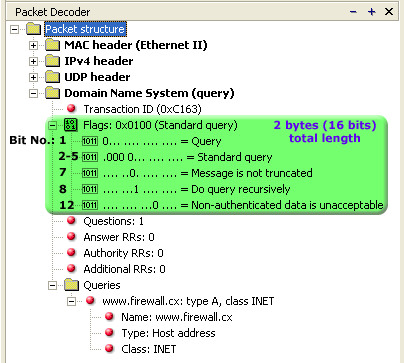This screenshot has height=363, width=404.
Task: Close the Packet Decoder panel
Action: (389, 12)
